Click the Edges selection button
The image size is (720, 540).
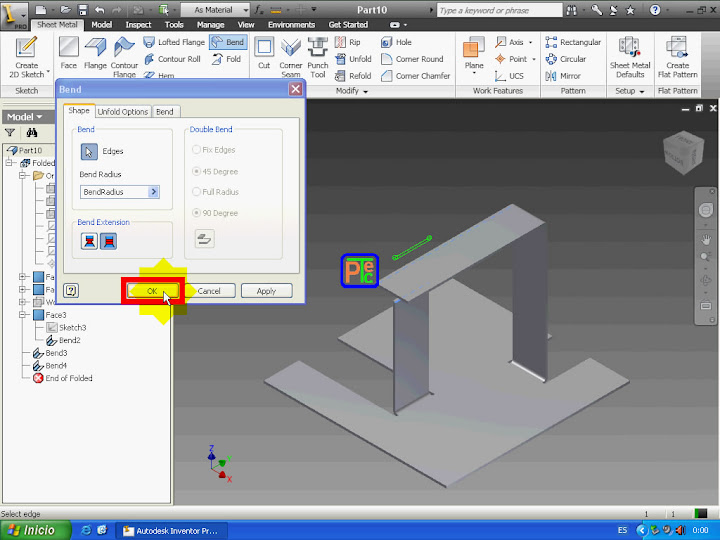(89, 152)
